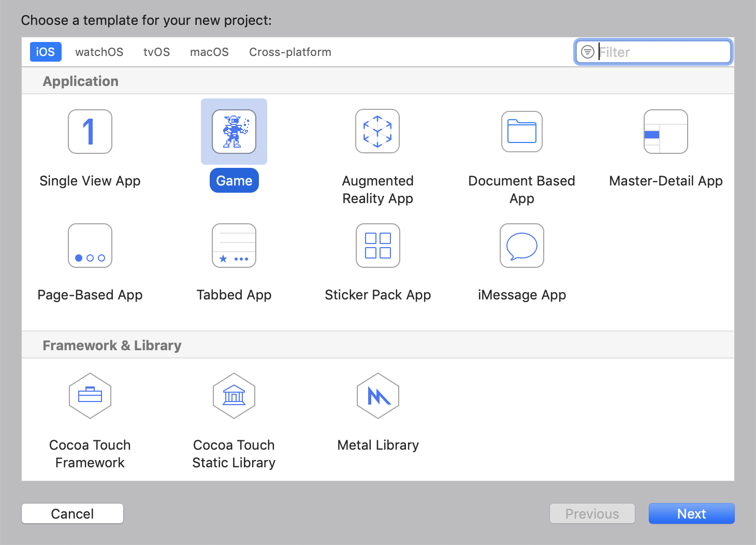
Task: Select the tvOS platform
Action: (156, 52)
